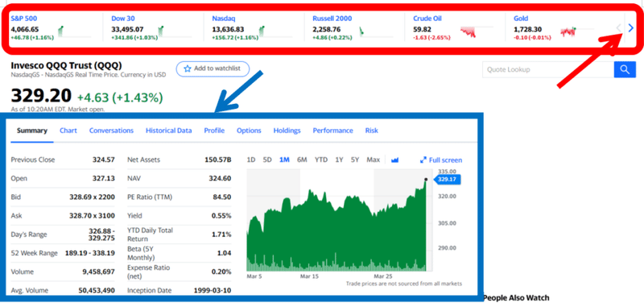Open the Holdings tab
The width and height of the screenshot is (644, 303).
287,131
